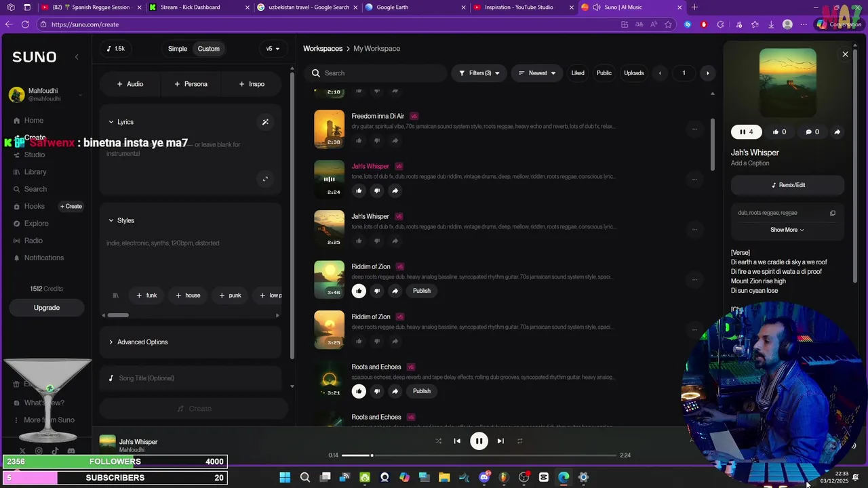The height and width of the screenshot is (488, 868).
Task: Toggle the Uploads filter
Action: point(634,73)
